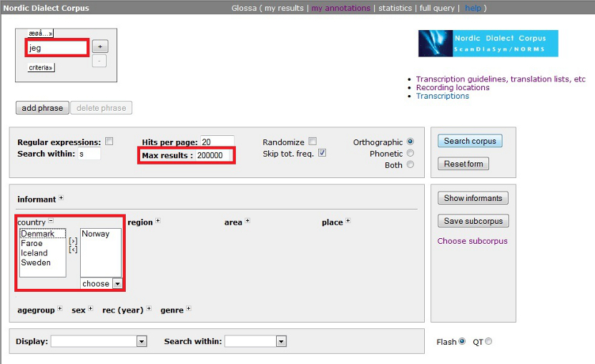Open statistics in the top bar
595x364 pixels.
(395, 8)
